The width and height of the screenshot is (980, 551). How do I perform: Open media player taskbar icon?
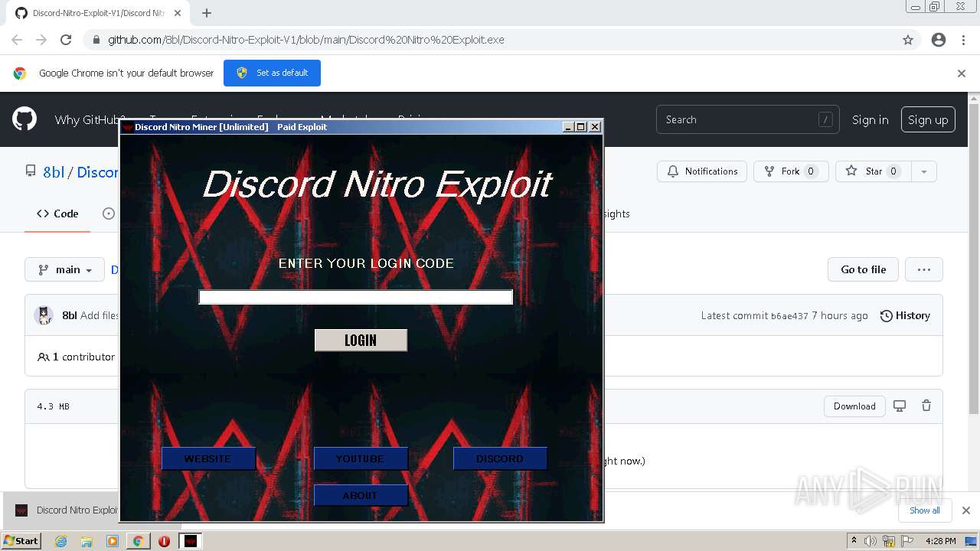(113, 541)
